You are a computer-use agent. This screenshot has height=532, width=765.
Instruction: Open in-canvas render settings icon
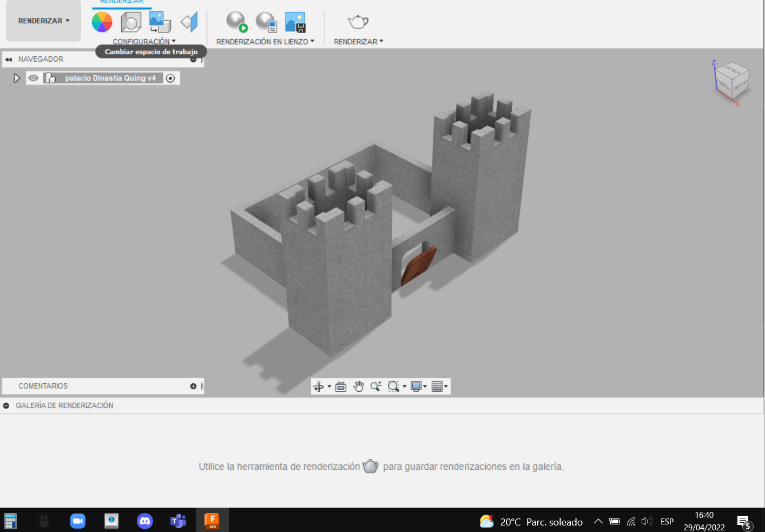click(x=266, y=22)
